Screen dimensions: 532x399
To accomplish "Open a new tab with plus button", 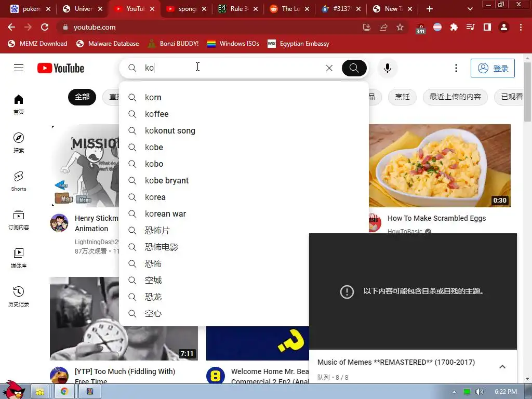I will point(430,9).
